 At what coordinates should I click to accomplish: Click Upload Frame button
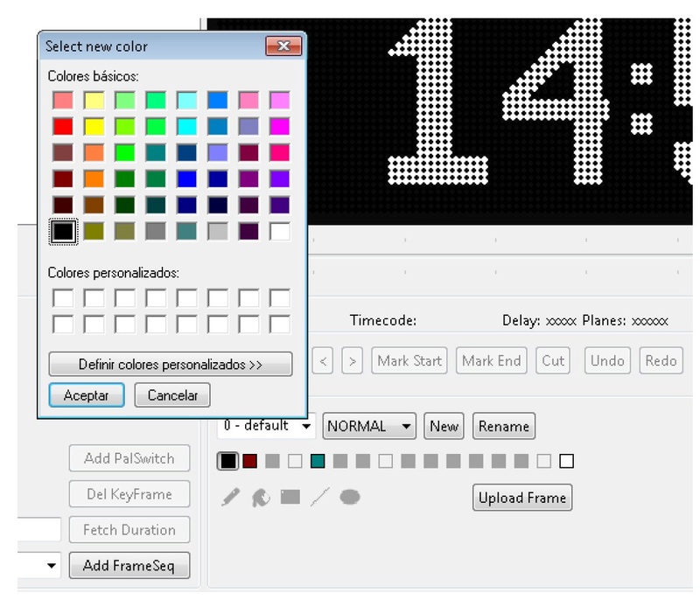[522, 498]
